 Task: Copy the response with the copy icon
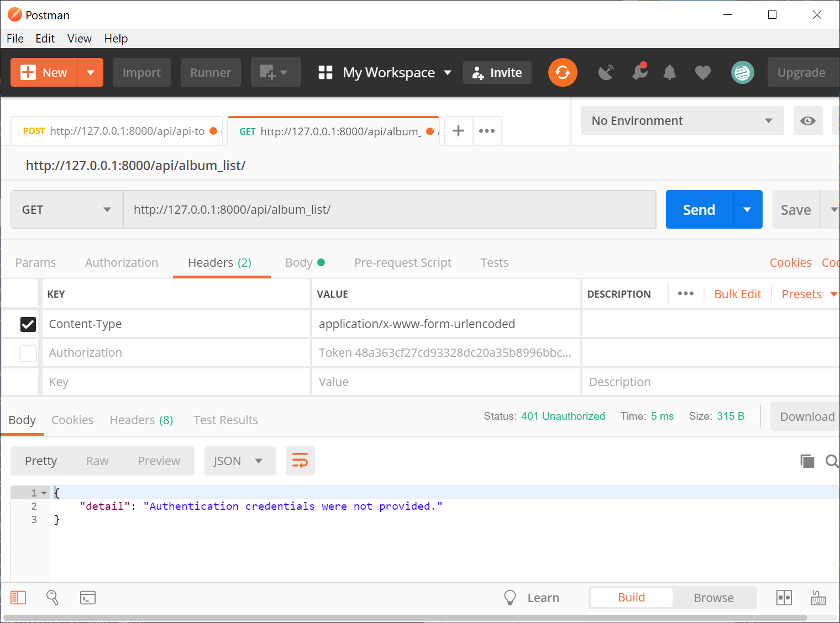tap(807, 461)
